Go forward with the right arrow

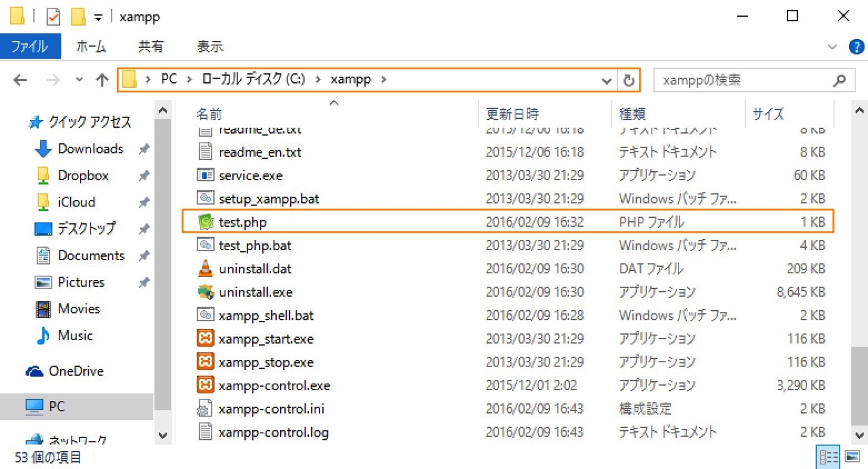coord(52,80)
